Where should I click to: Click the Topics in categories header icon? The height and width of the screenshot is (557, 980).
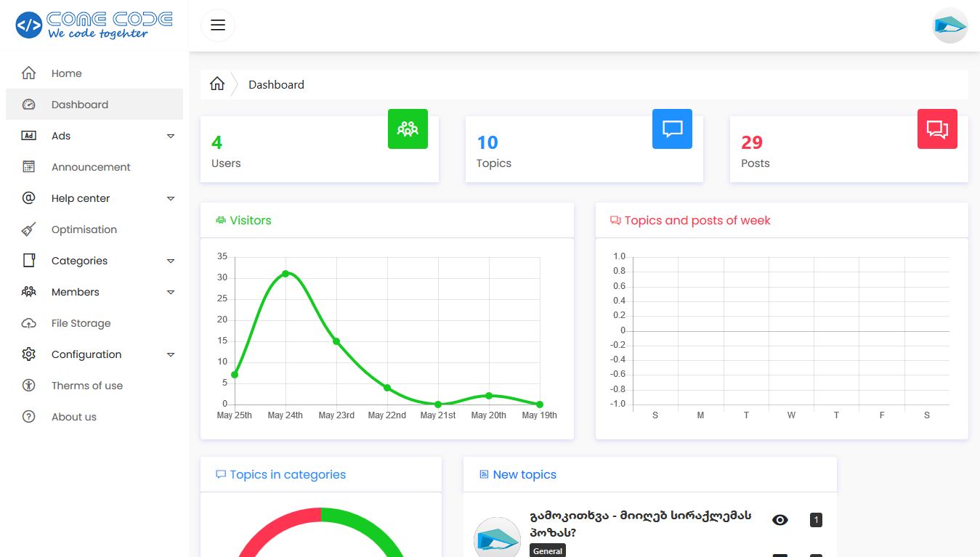(221, 474)
